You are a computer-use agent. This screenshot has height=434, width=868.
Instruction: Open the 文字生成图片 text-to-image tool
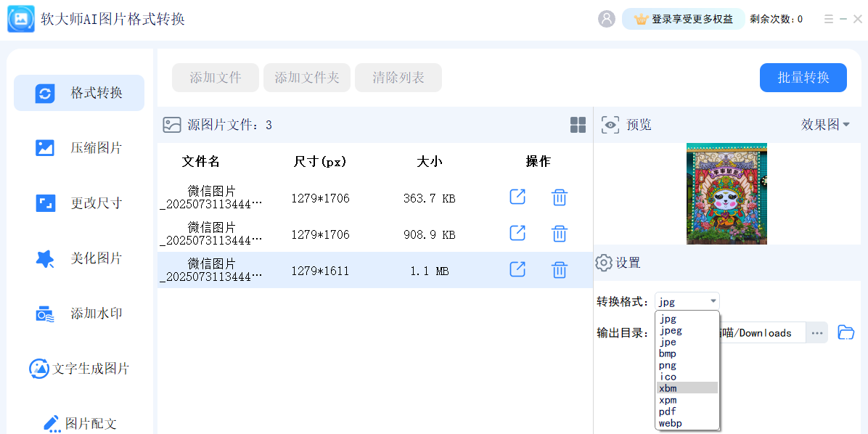pos(78,368)
